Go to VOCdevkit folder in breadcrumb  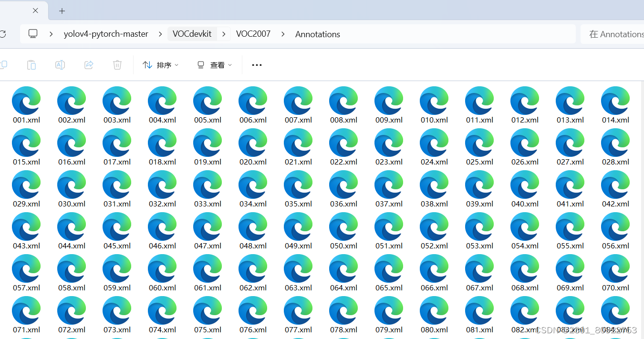click(x=192, y=34)
